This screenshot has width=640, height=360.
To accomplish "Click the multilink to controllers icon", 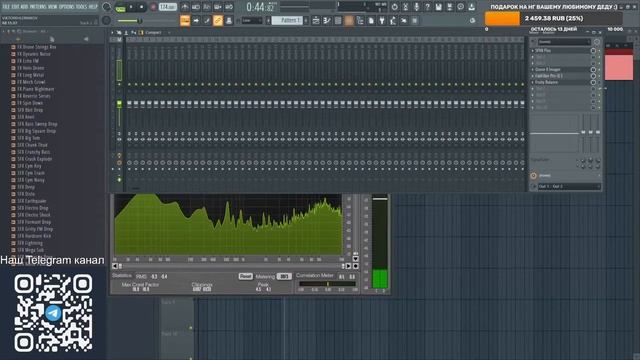I will click(229, 20).
